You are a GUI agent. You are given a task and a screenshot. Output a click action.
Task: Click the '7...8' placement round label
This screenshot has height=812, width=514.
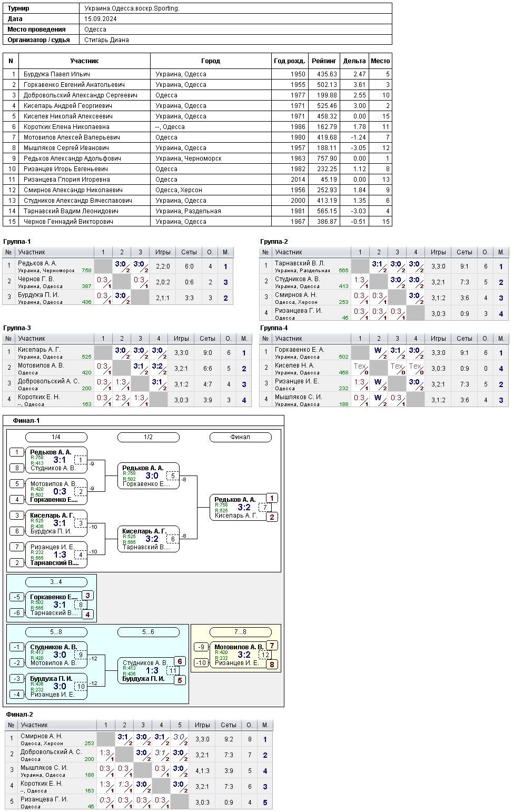pyautogui.click(x=240, y=632)
